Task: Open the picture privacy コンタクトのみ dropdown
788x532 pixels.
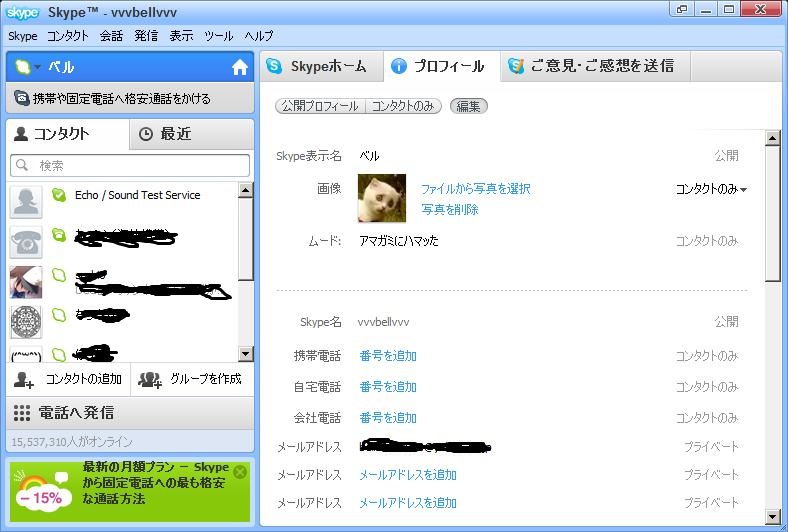Action: 711,189
